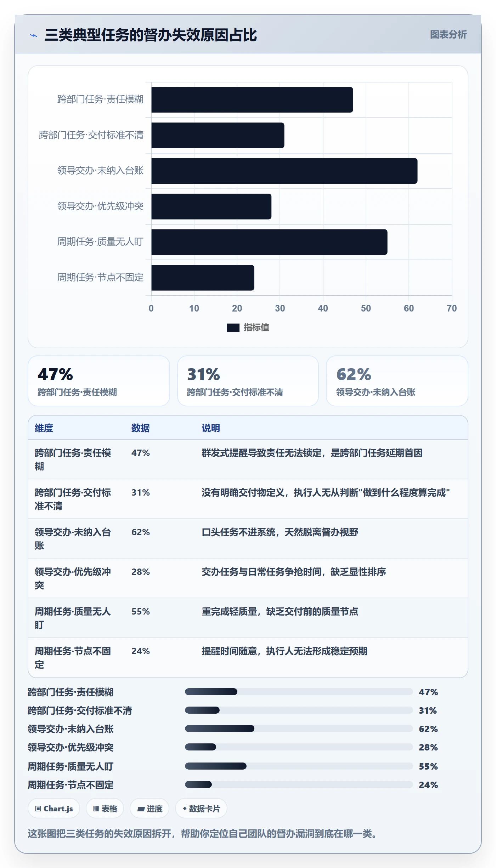Click the 周期任务·质量无人盯 chart bar
Screen dimensions: 496x868
[269, 242]
